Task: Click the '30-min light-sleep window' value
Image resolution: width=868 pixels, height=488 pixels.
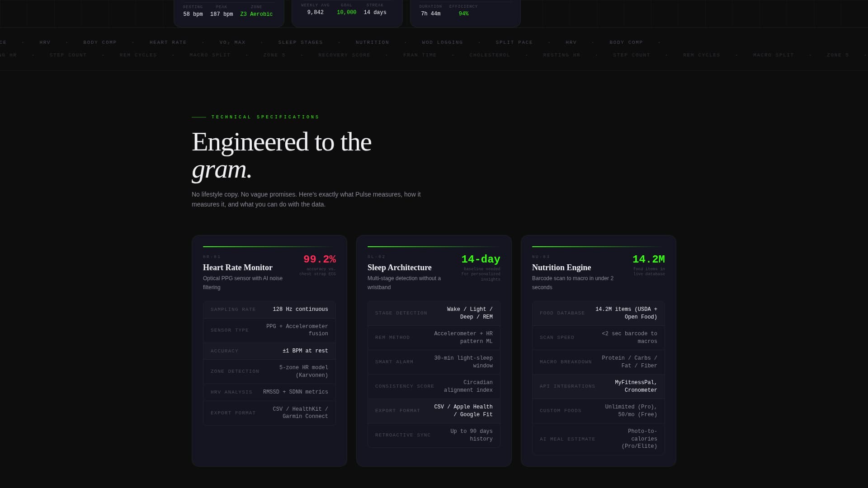Action: click(x=463, y=362)
